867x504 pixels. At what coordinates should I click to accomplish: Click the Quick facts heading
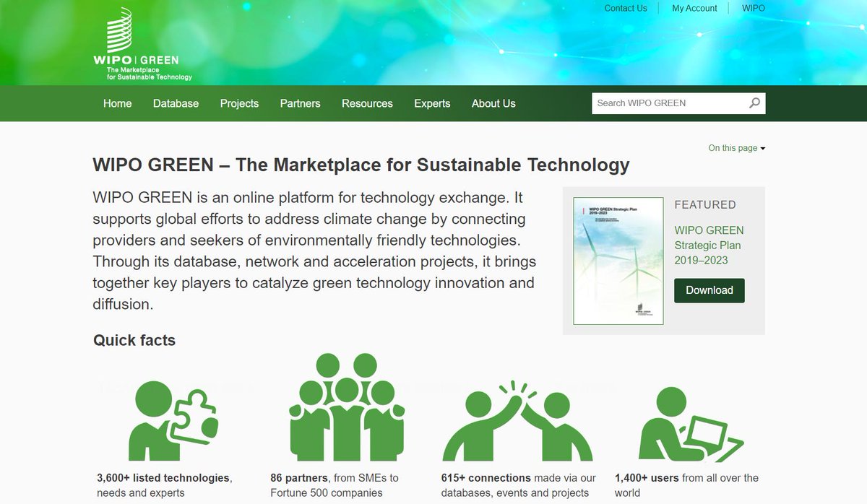[134, 340]
